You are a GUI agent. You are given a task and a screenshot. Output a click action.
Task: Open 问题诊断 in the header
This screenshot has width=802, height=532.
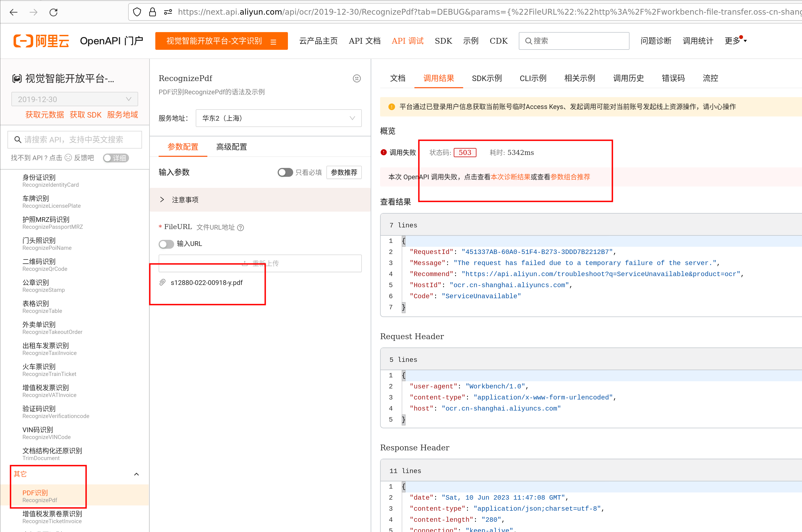click(x=656, y=41)
